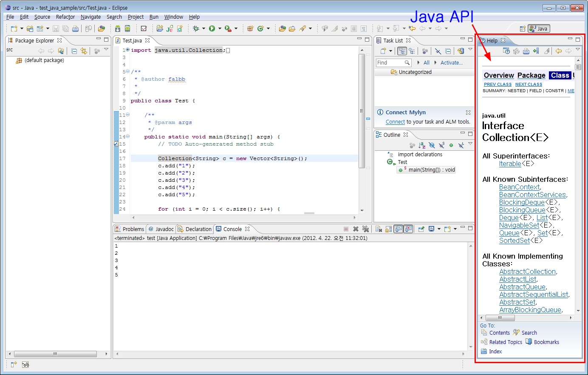Screen dimensions: 588x375
Task: Click Bookmark Document icon in Help view
Action: (536, 51)
